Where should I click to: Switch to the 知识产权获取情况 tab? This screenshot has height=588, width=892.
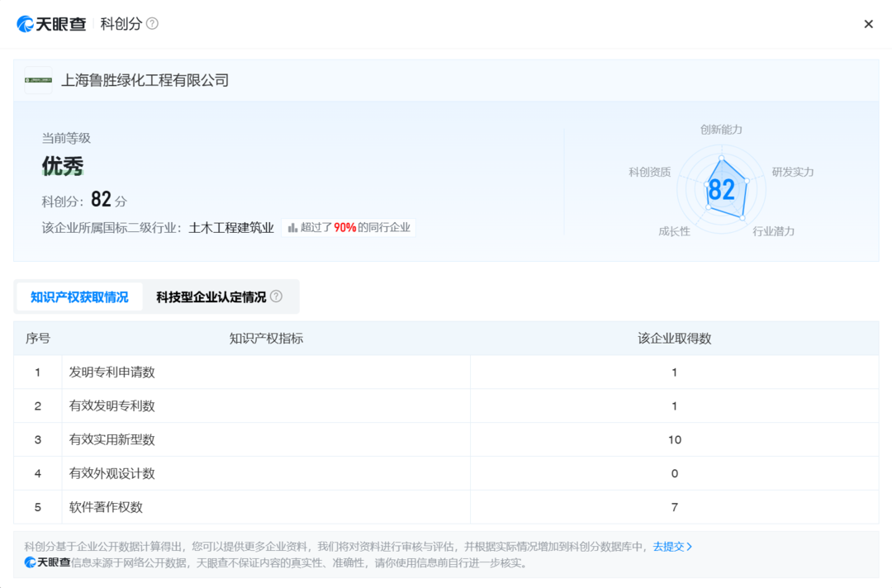tap(79, 296)
